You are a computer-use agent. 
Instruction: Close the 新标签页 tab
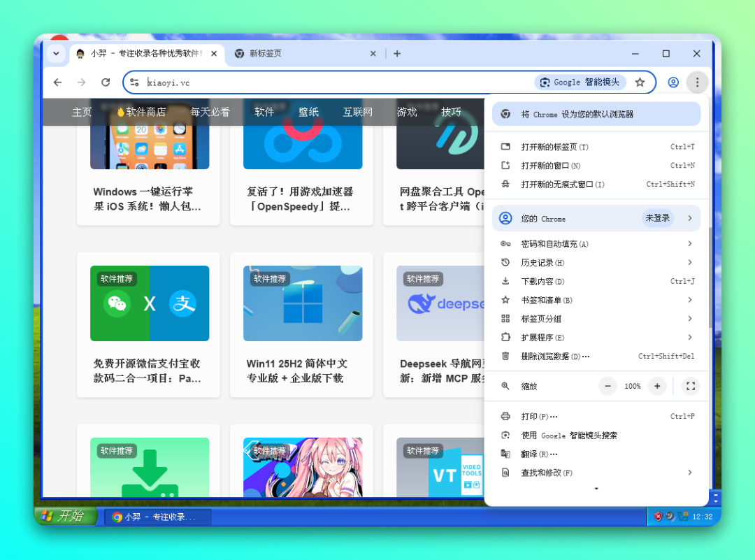coord(373,53)
